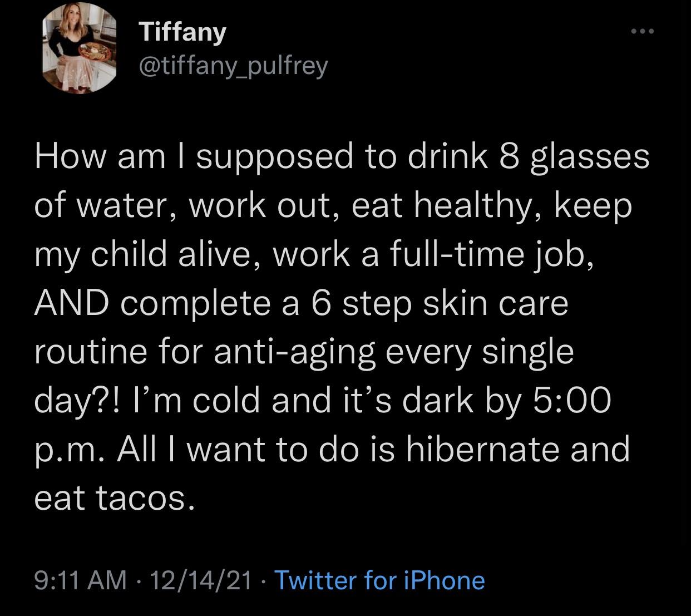
Task: Click the 9:11 AM timestamp
Action: click(x=80, y=580)
